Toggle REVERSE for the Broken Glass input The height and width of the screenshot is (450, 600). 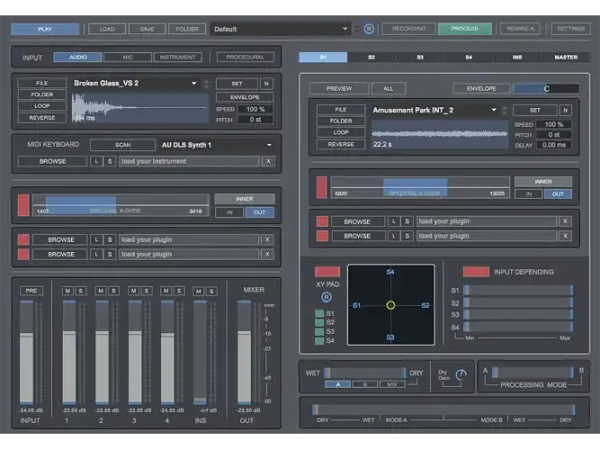(x=42, y=118)
